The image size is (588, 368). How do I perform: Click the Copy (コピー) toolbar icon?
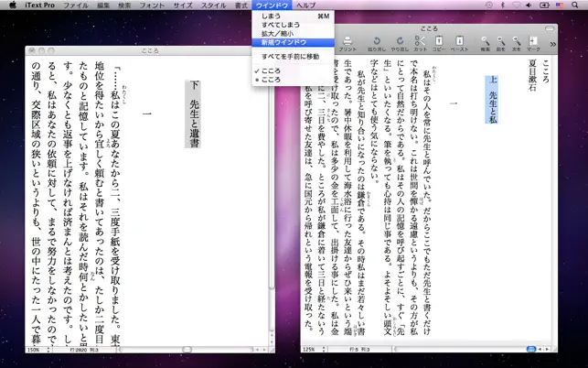[x=439, y=43]
